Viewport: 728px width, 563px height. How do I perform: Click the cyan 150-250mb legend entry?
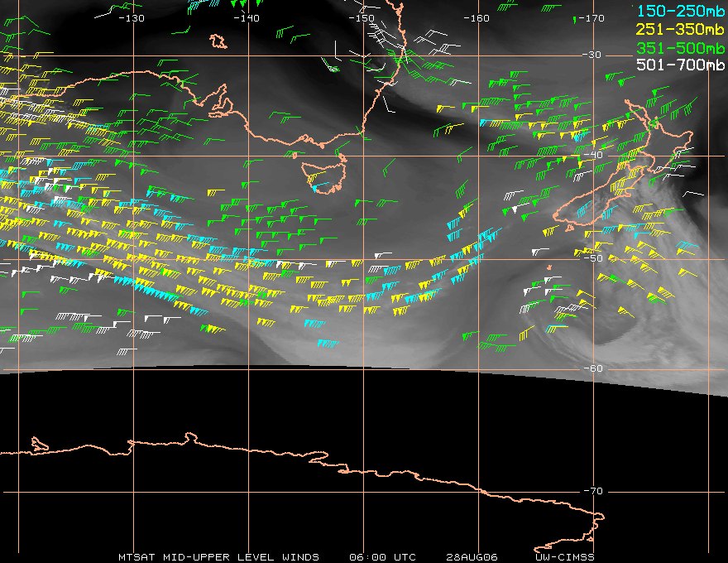(x=680, y=11)
